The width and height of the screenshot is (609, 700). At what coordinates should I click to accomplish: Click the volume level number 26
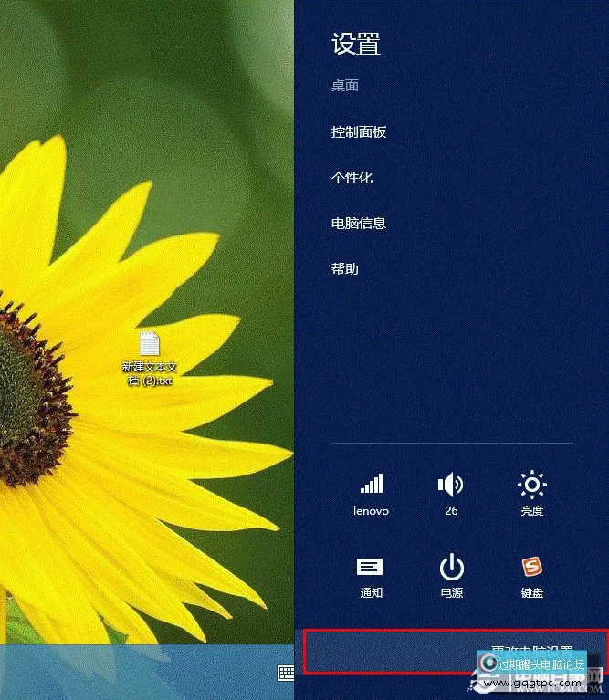coord(451,511)
